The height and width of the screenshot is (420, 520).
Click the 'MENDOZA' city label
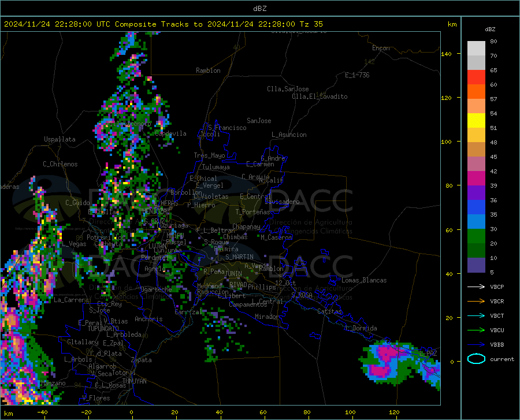tap(154, 211)
